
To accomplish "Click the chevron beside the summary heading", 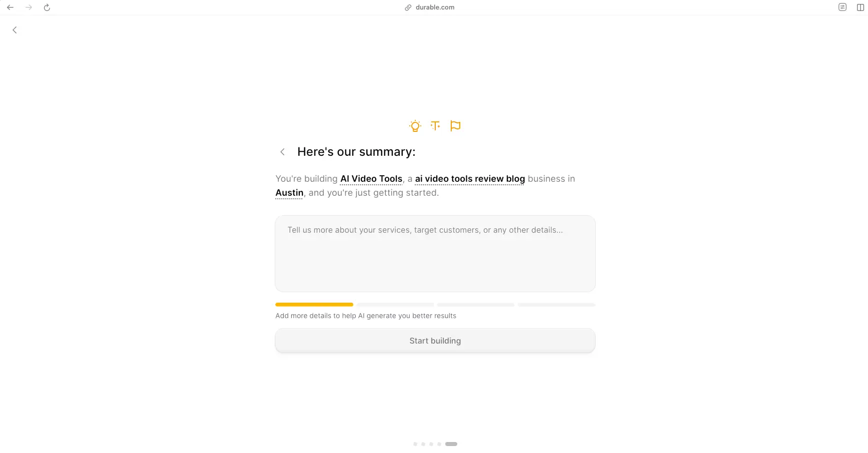I will (x=282, y=151).
